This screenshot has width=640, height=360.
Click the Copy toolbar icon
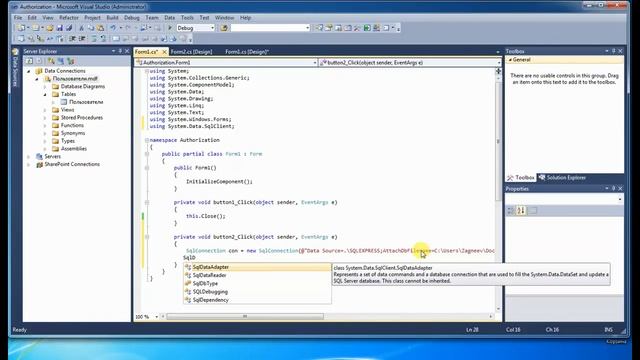pos(91,28)
